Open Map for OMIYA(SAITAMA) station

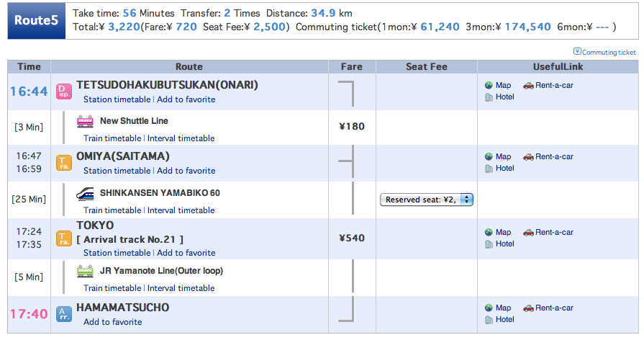[503, 156]
